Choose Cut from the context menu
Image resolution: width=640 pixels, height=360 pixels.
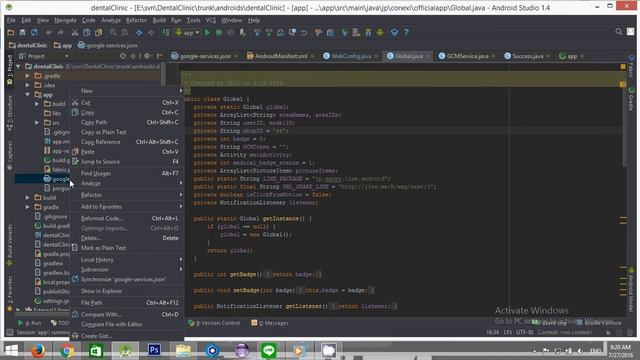[127, 102]
